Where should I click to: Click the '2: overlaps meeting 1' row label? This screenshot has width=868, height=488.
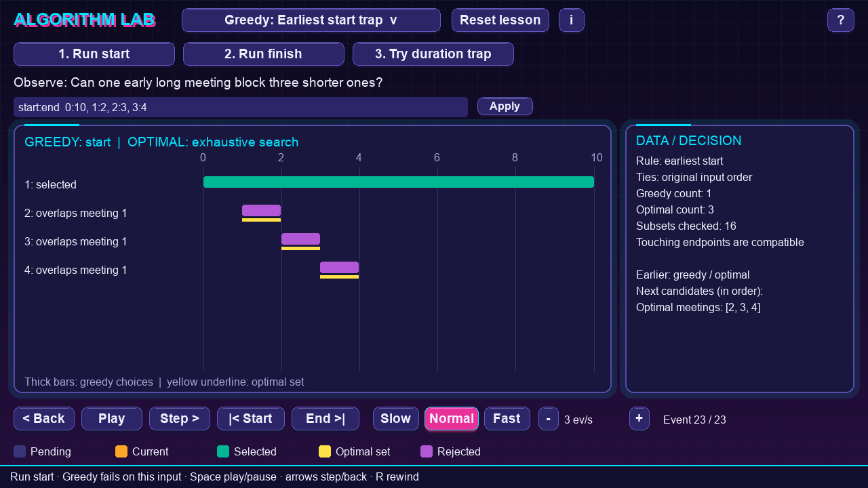tap(76, 213)
